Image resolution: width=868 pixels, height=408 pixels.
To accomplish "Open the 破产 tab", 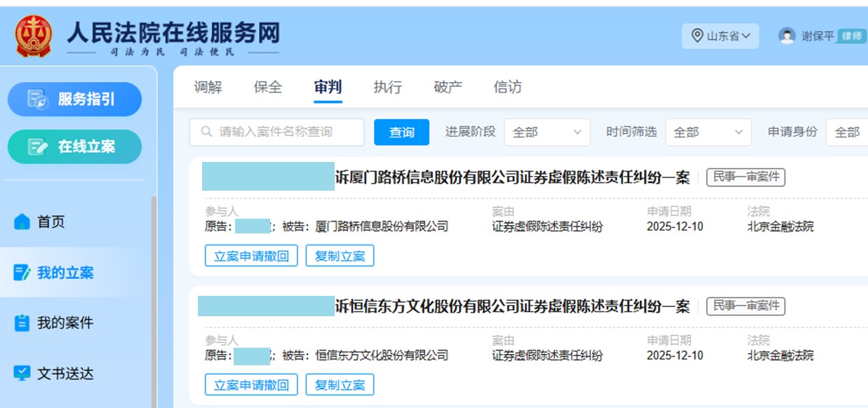I will click(x=448, y=88).
